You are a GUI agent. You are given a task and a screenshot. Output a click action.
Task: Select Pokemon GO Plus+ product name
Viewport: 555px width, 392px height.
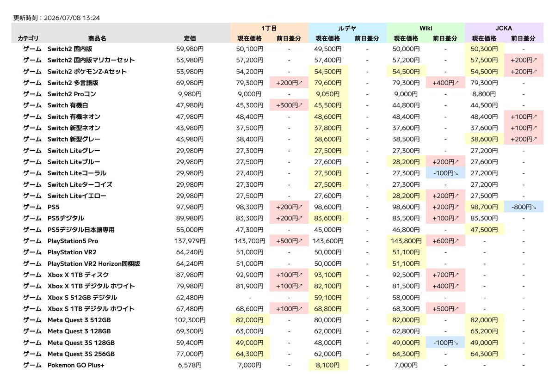[x=76, y=365]
